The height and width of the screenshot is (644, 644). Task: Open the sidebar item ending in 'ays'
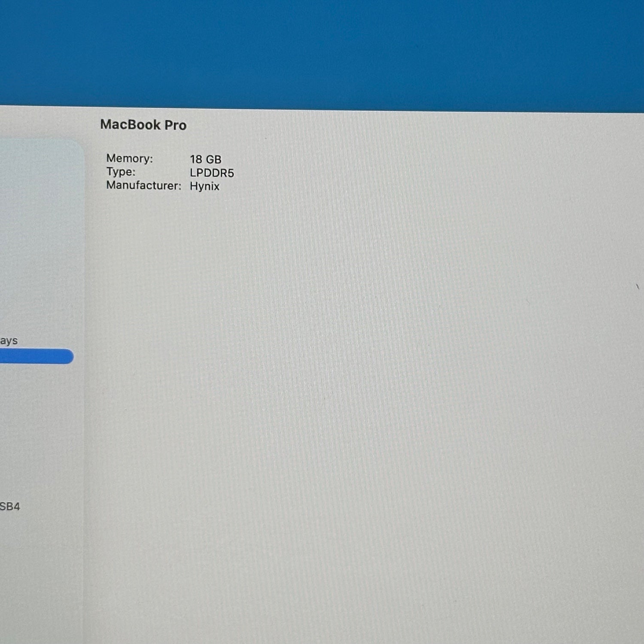[x=9, y=341]
